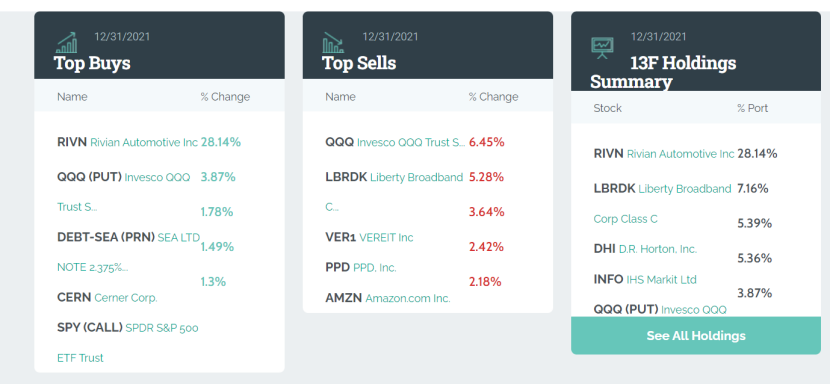Open PPD, Inc. stock link
This screenshot has height=385, width=831.
(x=360, y=268)
